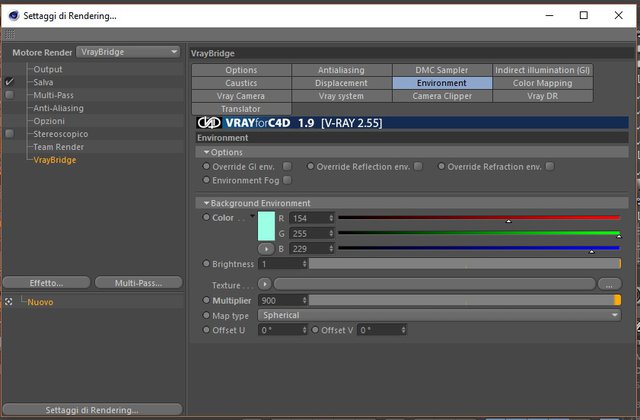
Task: Click the Offset V animation dot
Action: pos(315,330)
